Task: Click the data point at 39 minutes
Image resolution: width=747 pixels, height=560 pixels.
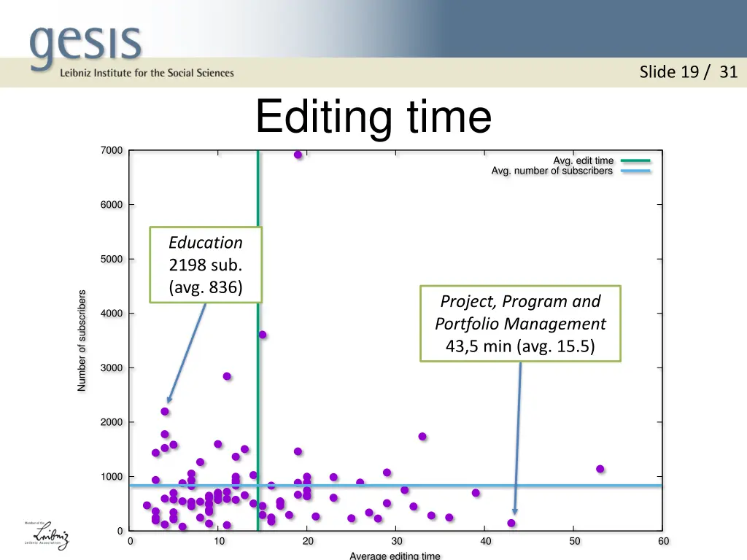Action: coord(476,493)
